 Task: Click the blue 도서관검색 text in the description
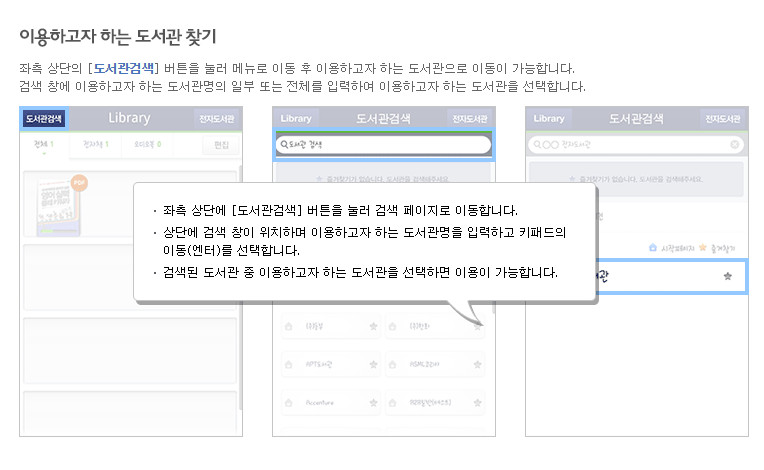[124, 68]
